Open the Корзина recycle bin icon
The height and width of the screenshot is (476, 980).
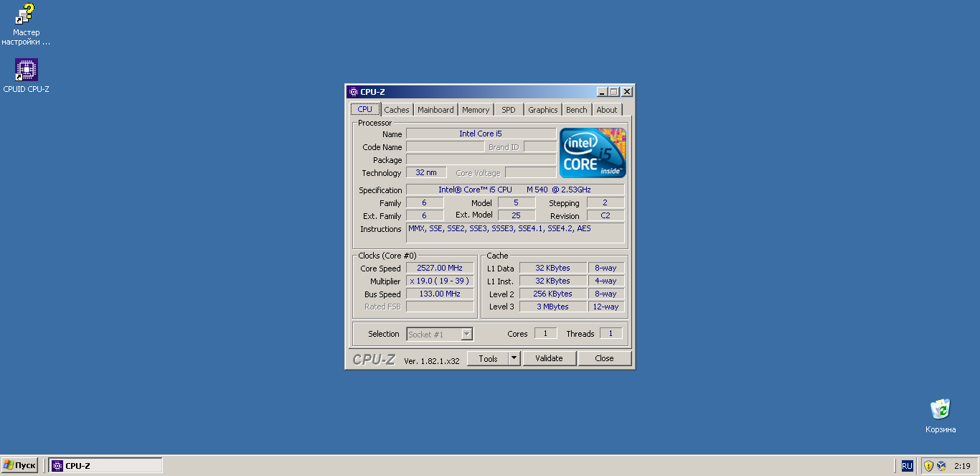(940, 409)
